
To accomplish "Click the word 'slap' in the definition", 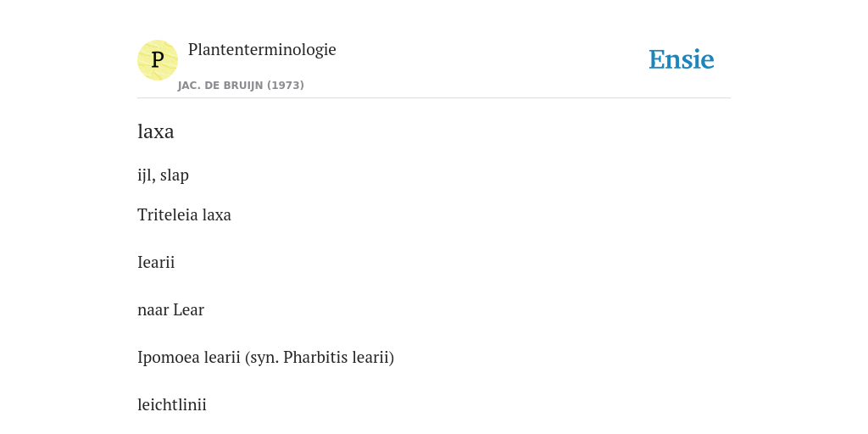I will [175, 175].
